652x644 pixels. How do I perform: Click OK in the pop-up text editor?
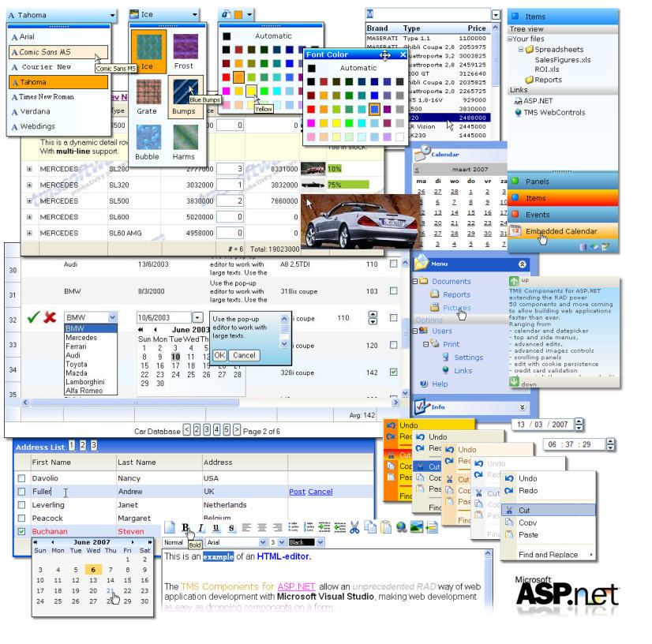(219, 355)
